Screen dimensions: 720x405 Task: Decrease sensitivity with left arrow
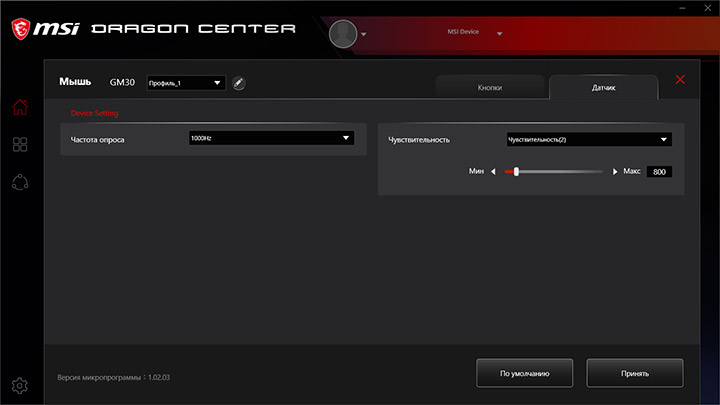pyautogui.click(x=493, y=171)
